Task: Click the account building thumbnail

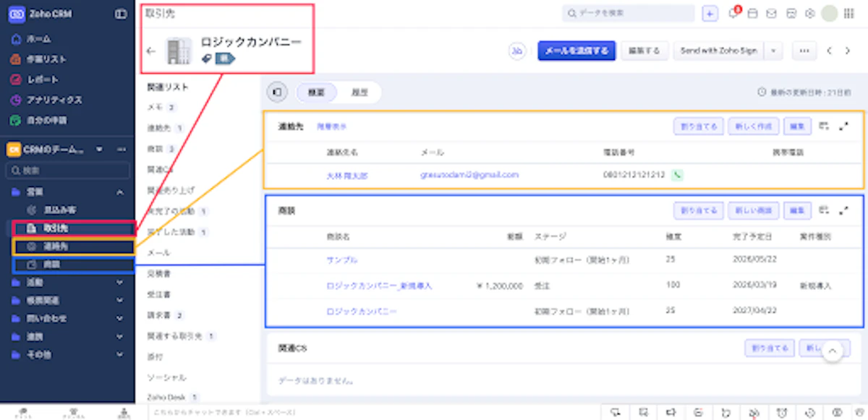Action: click(178, 51)
